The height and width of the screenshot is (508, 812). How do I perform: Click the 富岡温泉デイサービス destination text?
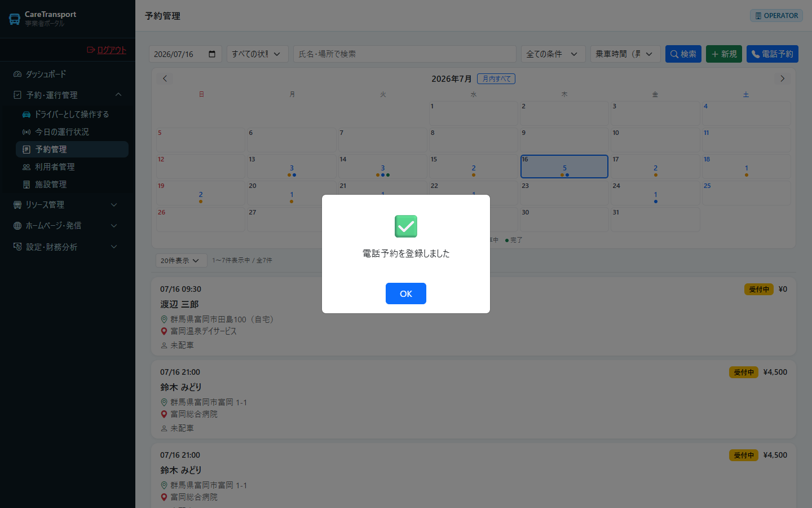pos(204,331)
